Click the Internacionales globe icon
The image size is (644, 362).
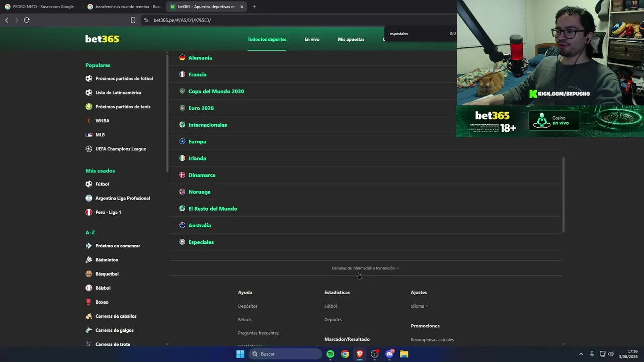[182, 125]
